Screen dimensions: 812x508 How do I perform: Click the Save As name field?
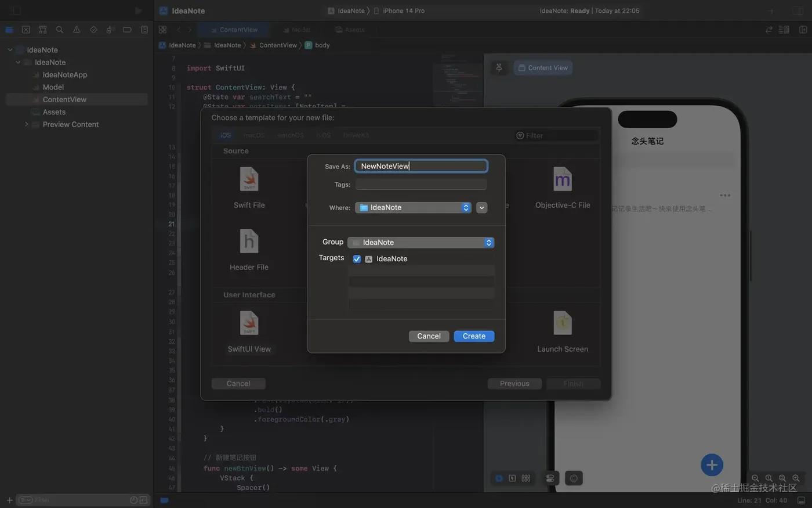(421, 166)
